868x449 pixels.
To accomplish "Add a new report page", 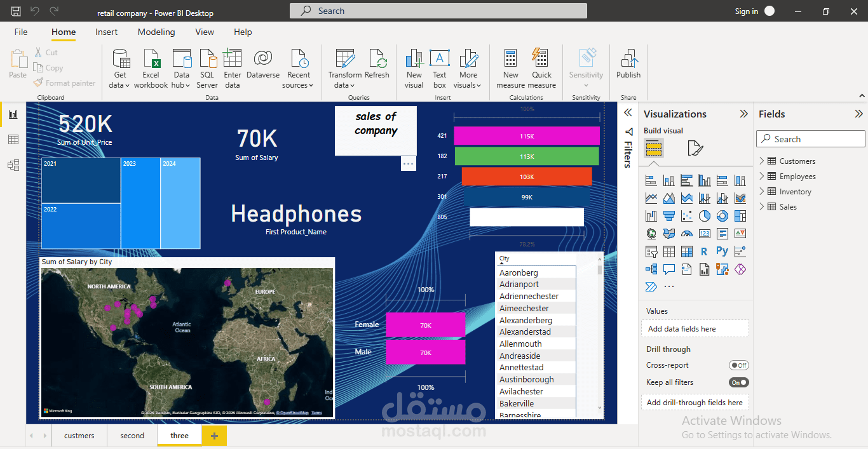I will (214, 436).
